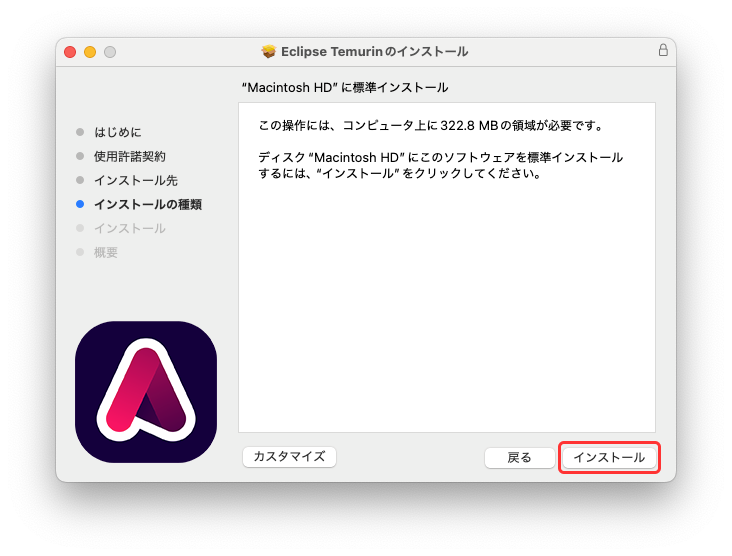Click the dimmed インストール step in sidebar
The height and width of the screenshot is (556, 732).
pos(130,228)
